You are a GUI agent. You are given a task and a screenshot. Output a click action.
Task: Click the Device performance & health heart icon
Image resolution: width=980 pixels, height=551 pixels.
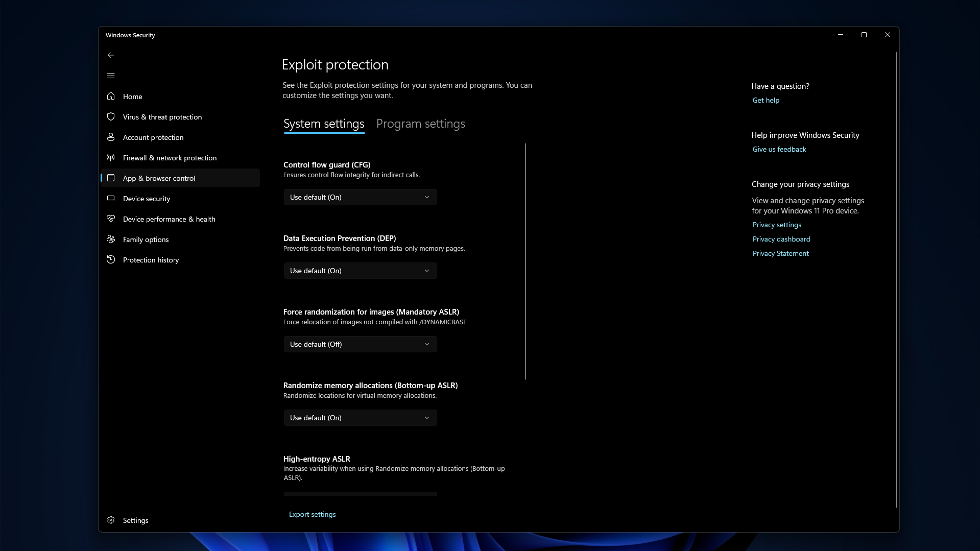[111, 219]
